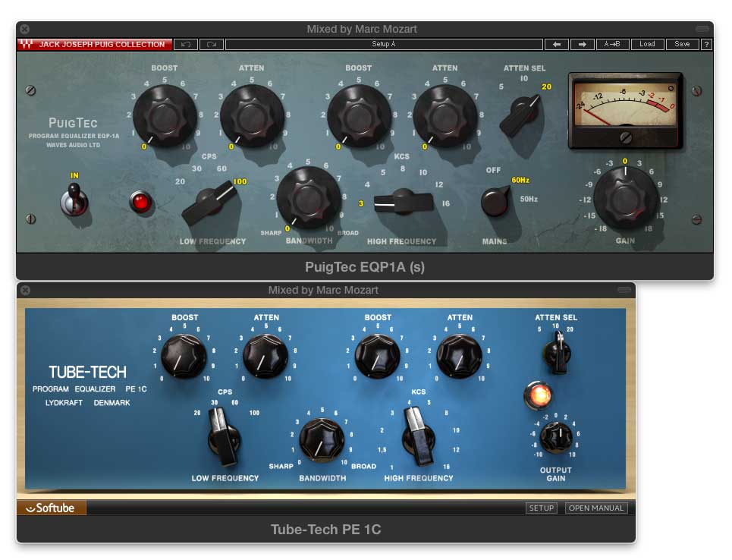Click Tube-Tech high ATTEN knob
The width and height of the screenshot is (732, 560).
pos(459,355)
